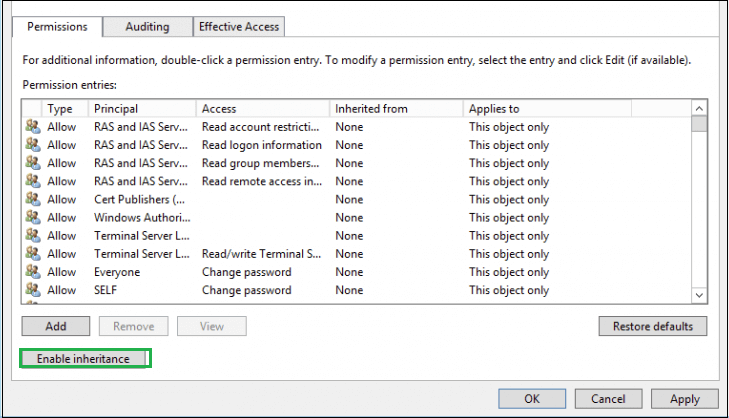
Task: Click the group icon of the SELF entry
Action: pos(33,290)
